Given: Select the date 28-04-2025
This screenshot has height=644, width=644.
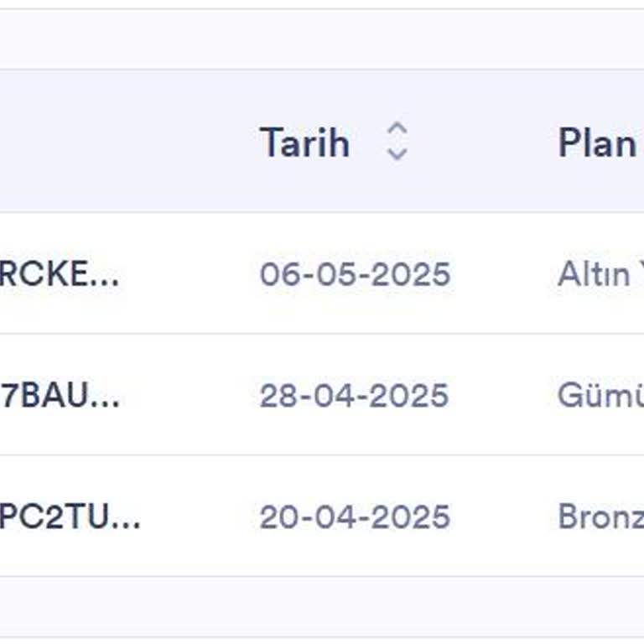Looking at the screenshot, I should coord(354,396).
